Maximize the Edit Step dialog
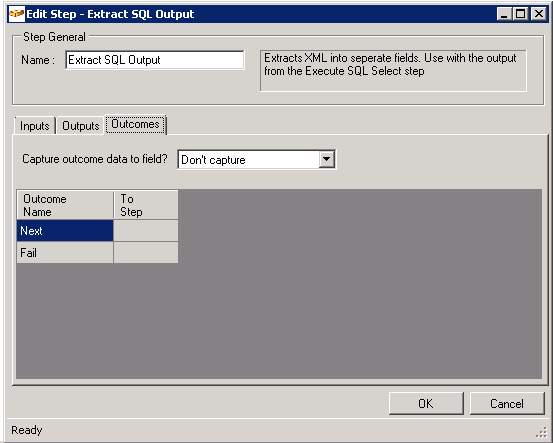This screenshot has height=443, width=553. (521, 14)
